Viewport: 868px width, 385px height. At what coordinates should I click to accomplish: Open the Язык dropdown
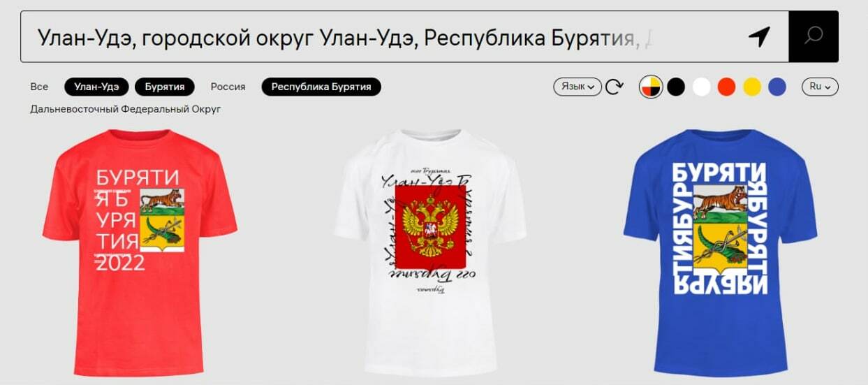[578, 87]
